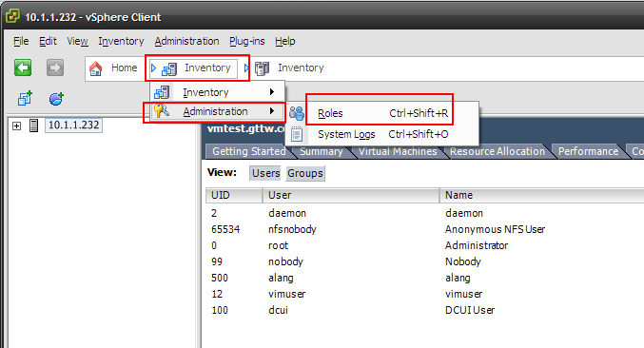Viewport: 644px width, 348px height.
Task: Click the Home house icon
Action: (96, 68)
